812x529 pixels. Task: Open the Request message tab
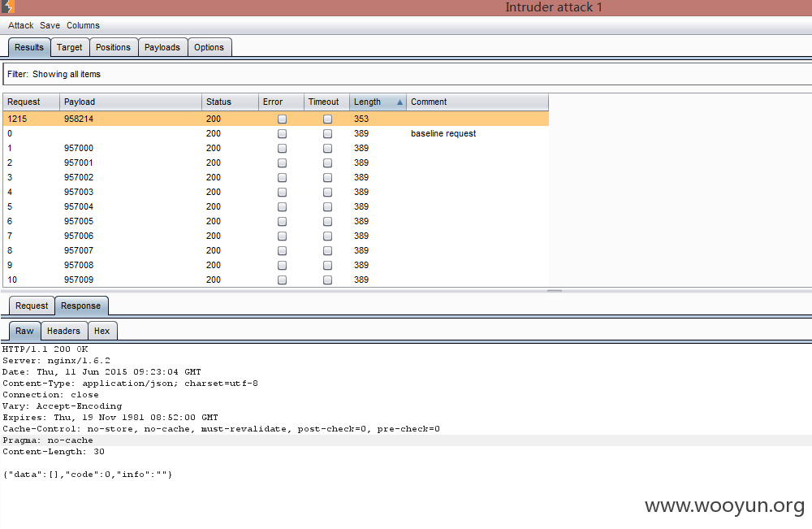(x=32, y=306)
